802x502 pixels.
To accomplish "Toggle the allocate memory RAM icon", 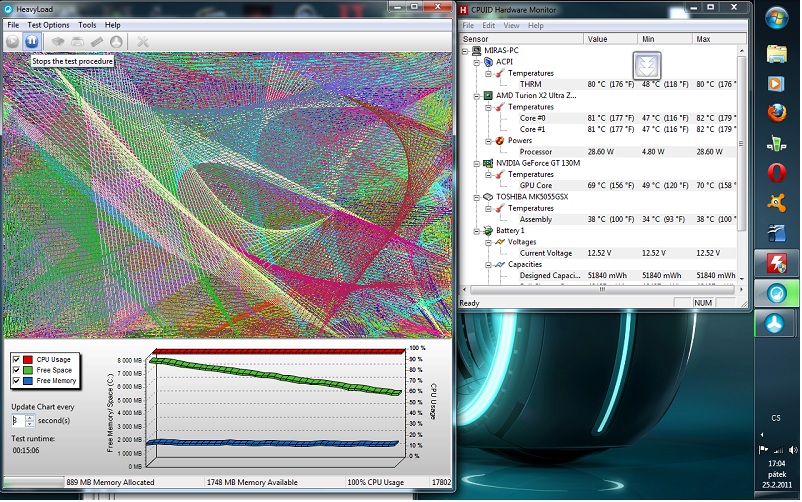I will tap(97, 41).
